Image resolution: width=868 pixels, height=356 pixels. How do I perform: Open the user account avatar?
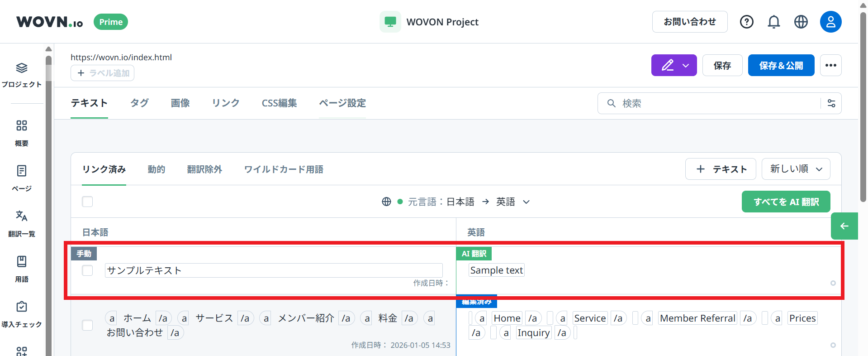(x=830, y=22)
